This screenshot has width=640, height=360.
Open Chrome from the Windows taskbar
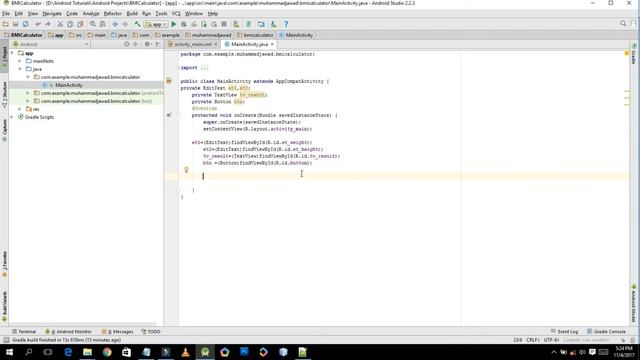(107, 352)
